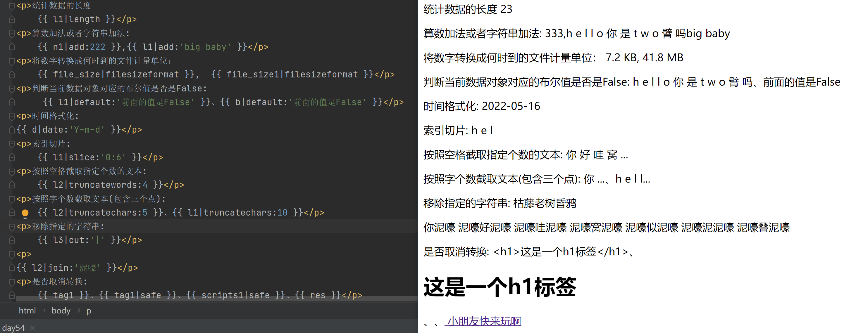868x333 pixels.
Task: Open the day54 tab
Action: click(13, 328)
